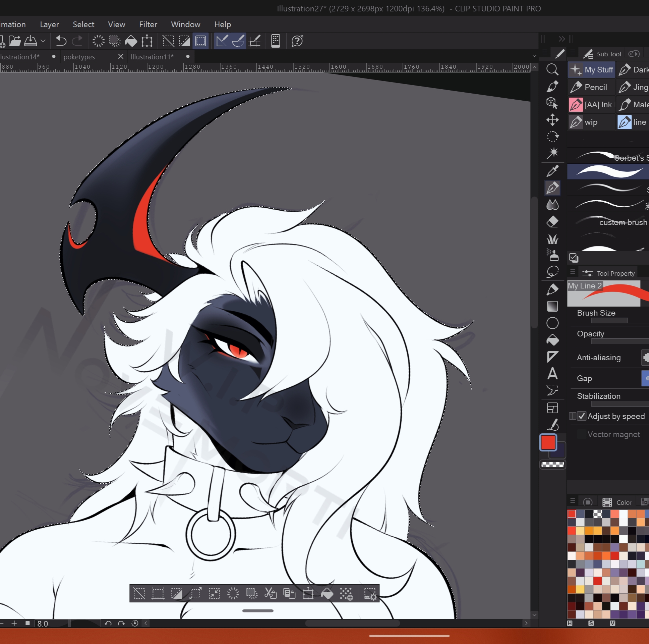Viewport: 649px width, 644px height.
Task: Select the Text tool
Action: (552, 374)
